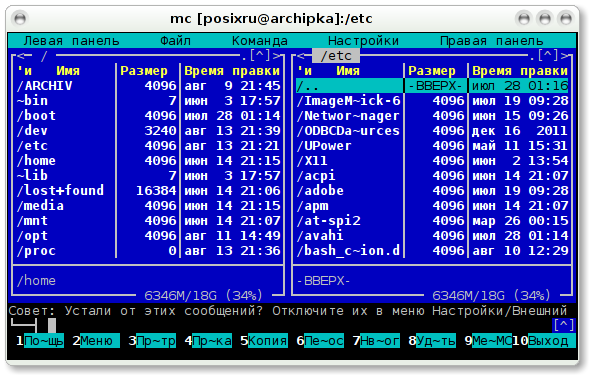Click the /etc path title of right panel
Viewport: 589px width, 375px height.
(x=336, y=56)
